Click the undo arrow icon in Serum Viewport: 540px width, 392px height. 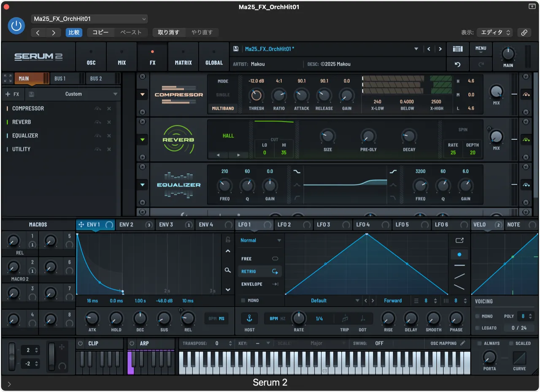click(x=457, y=65)
